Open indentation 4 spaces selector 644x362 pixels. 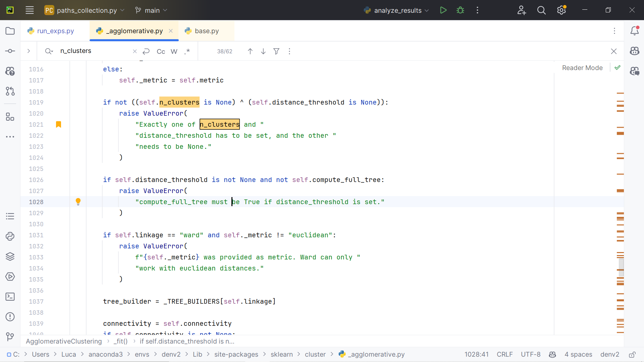pos(578,355)
